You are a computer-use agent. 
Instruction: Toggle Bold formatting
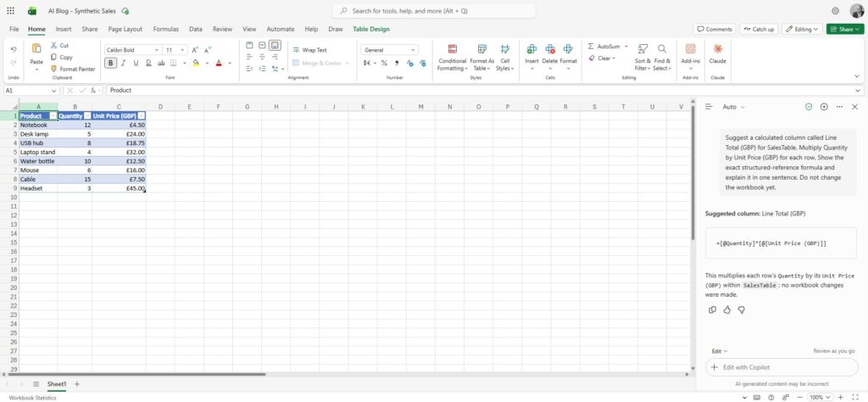[111, 63]
